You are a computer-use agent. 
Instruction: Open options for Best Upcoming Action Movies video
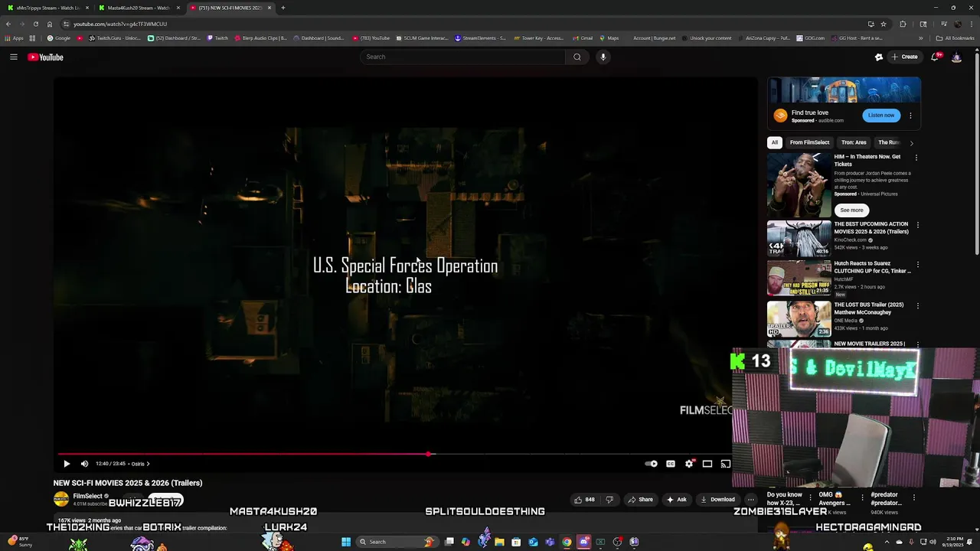point(917,226)
